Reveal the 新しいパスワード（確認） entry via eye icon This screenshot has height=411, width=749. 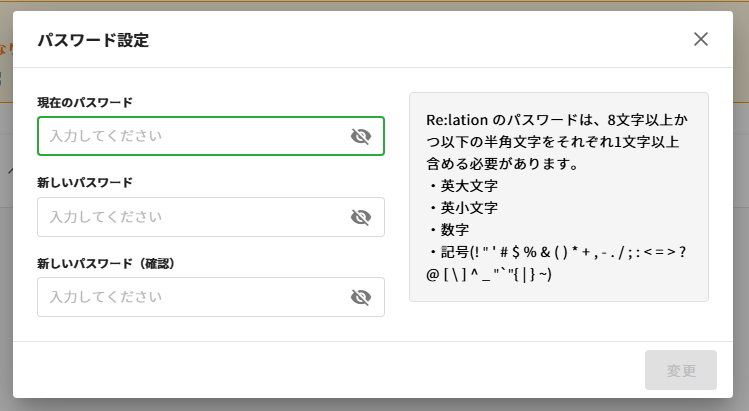click(x=361, y=297)
